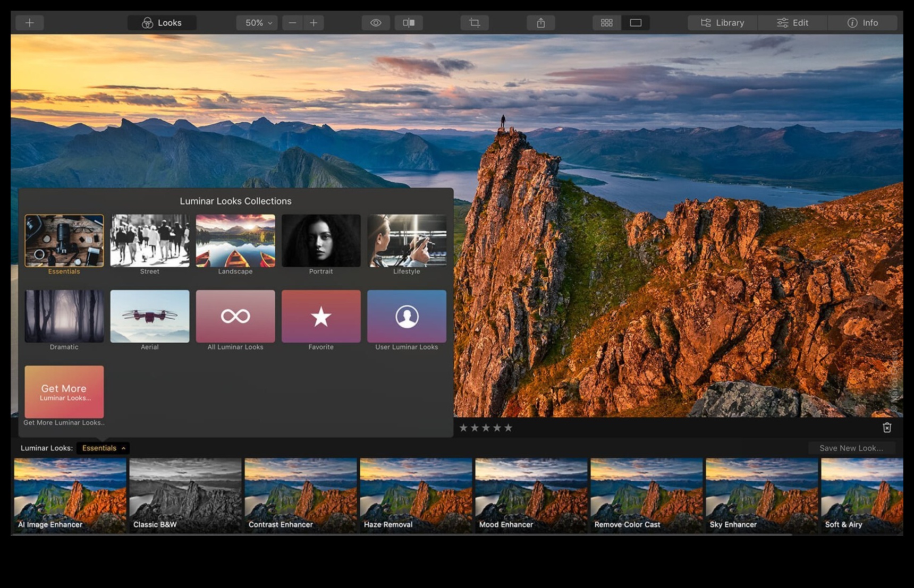Open User Luminar Looks person tile

[407, 316]
